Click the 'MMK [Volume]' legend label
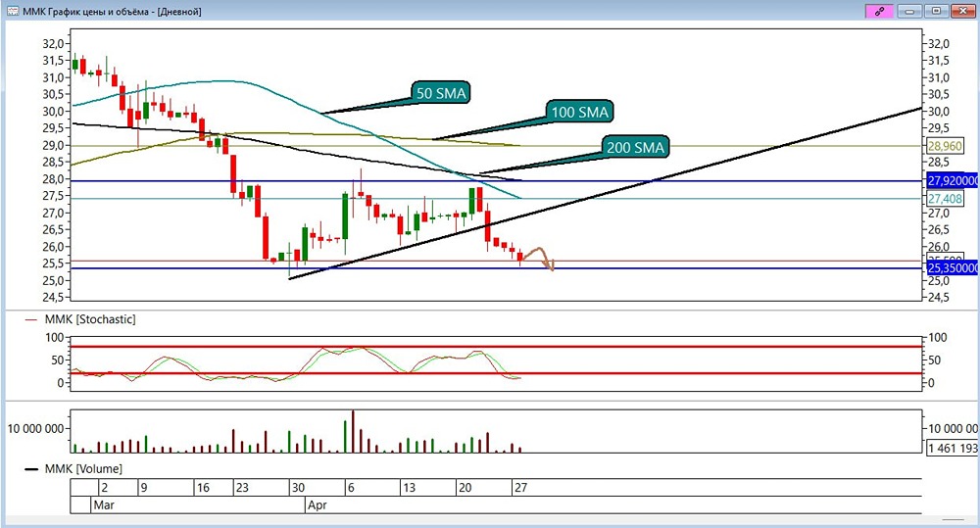The width and height of the screenshot is (980, 528). pos(83,468)
